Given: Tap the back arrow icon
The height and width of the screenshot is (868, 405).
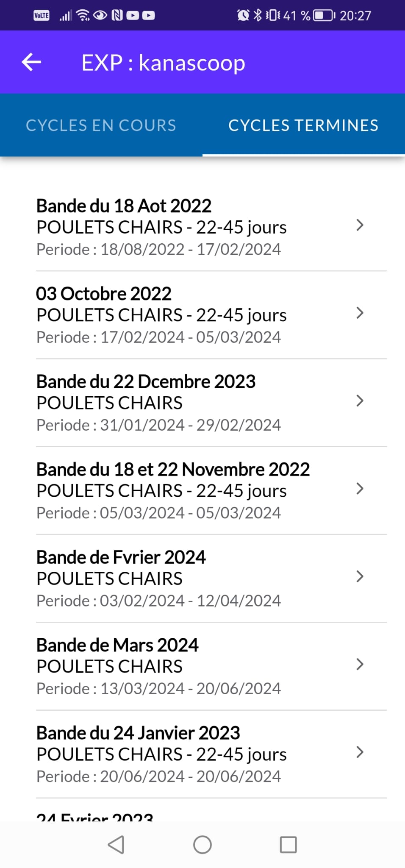Looking at the screenshot, I should tap(31, 62).
